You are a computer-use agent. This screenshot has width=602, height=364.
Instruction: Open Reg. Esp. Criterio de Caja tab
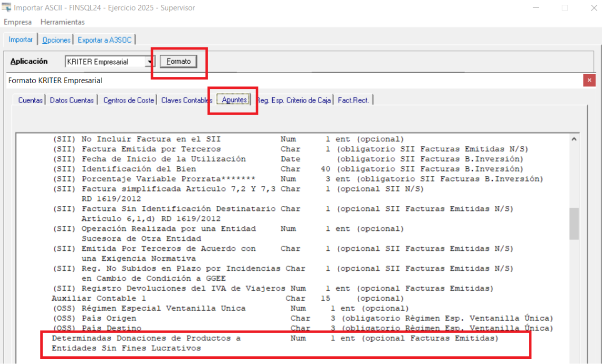pos(293,100)
